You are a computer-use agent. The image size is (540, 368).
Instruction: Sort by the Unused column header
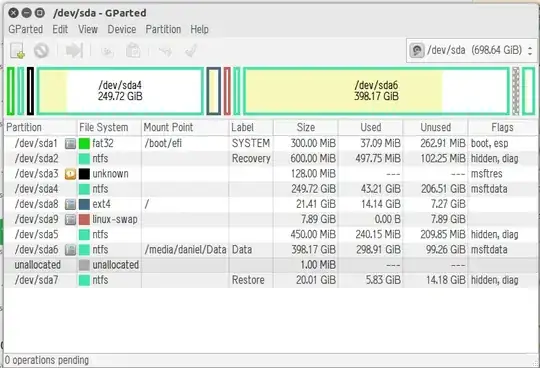[x=436, y=127]
